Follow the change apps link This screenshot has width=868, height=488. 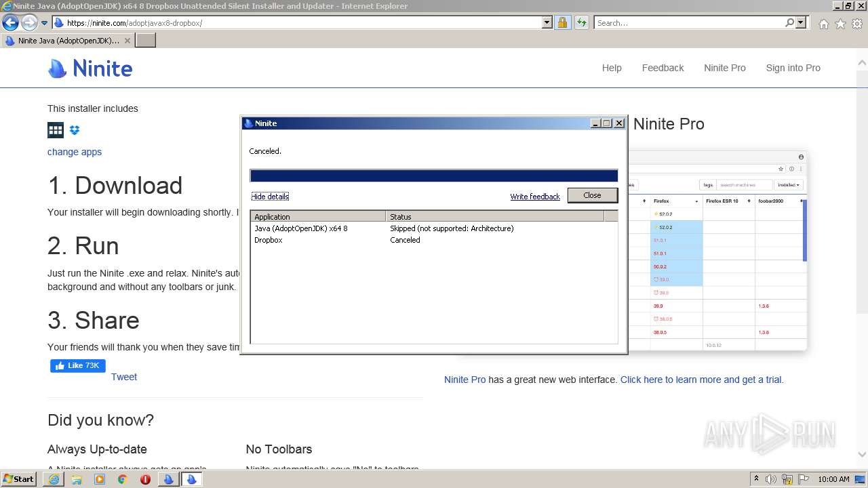[x=75, y=152]
